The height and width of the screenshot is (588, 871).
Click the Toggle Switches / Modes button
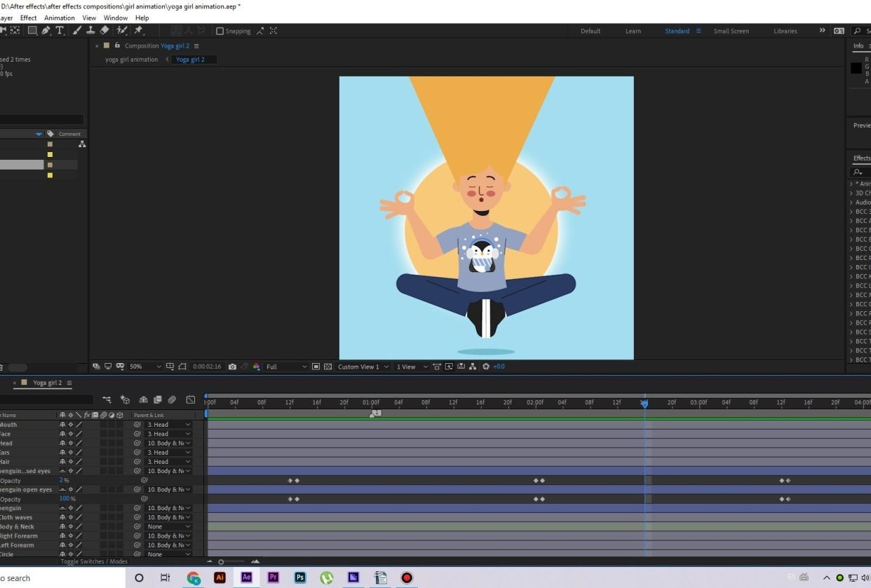[93, 561]
